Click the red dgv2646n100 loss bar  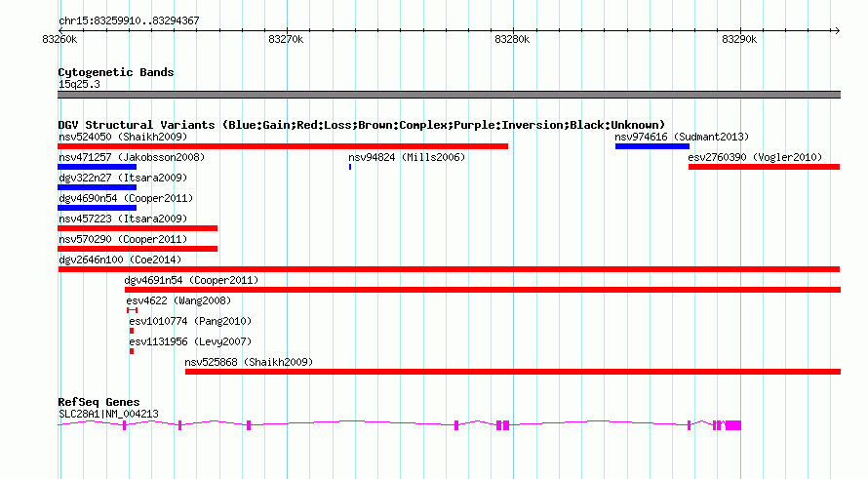[x=449, y=269]
